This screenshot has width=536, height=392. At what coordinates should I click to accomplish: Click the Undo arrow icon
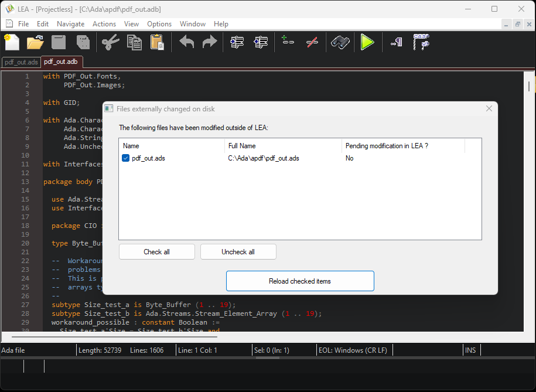(186, 42)
